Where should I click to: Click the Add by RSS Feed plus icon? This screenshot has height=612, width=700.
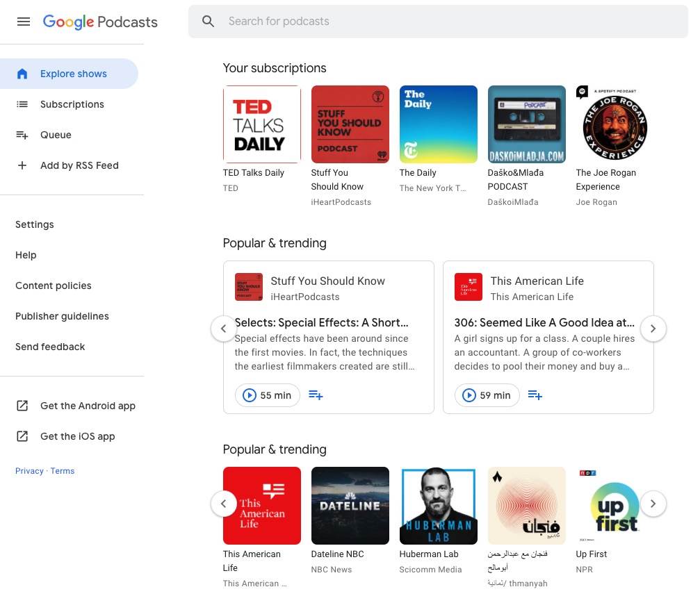pyautogui.click(x=22, y=165)
